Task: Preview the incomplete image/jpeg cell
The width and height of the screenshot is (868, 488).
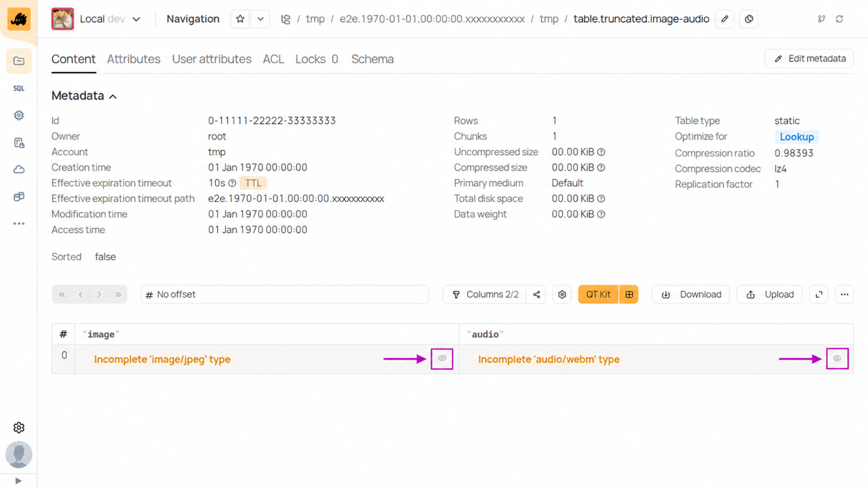Action: (442, 359)
